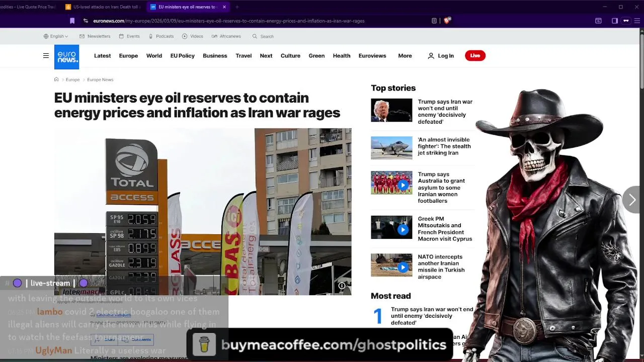Toggle reader mode icon in address bar
Screen dimensions: 644x362
coord(434,21)
